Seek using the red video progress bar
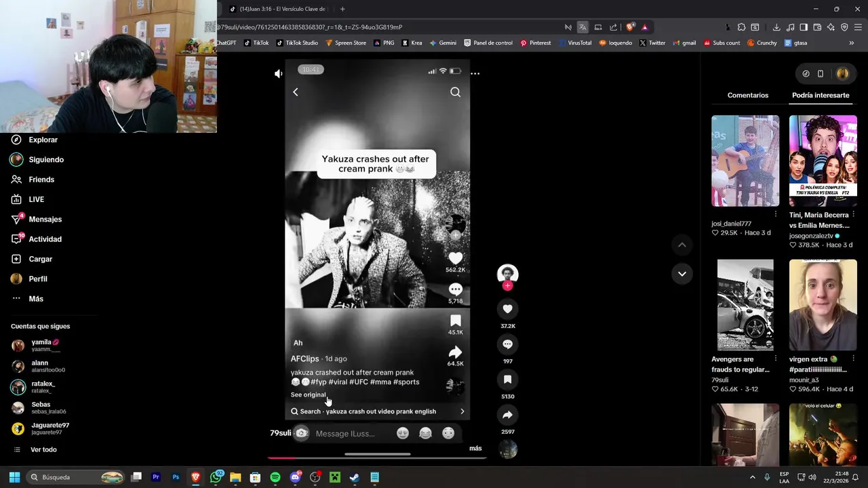This screenshot has height=488, width=868. coord(377,458)
